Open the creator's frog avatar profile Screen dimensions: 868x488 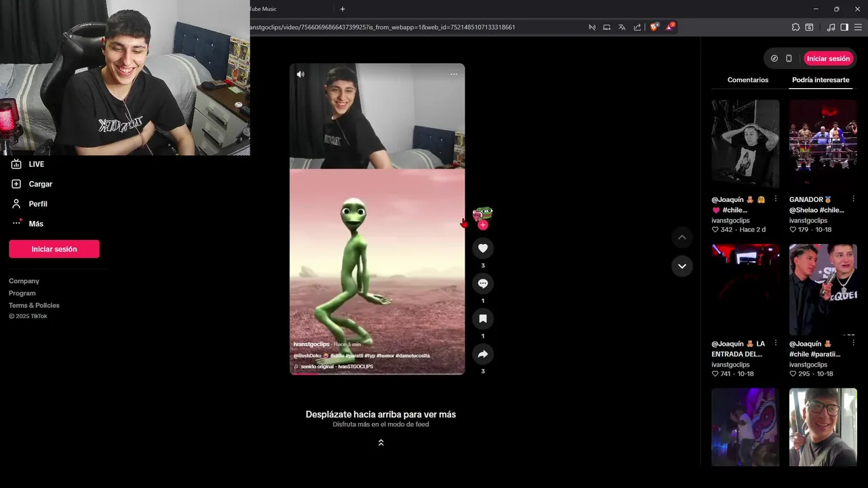click(x=482, y=215)
